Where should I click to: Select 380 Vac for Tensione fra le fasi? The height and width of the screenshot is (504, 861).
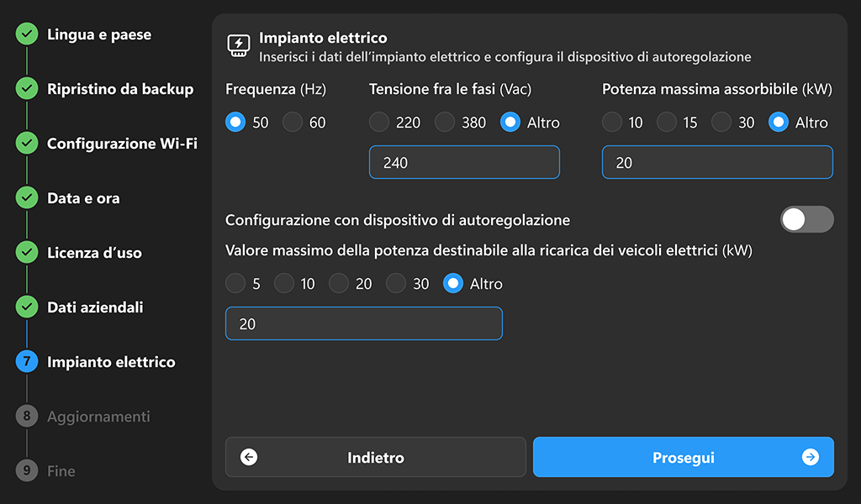(x=444, y=122)
